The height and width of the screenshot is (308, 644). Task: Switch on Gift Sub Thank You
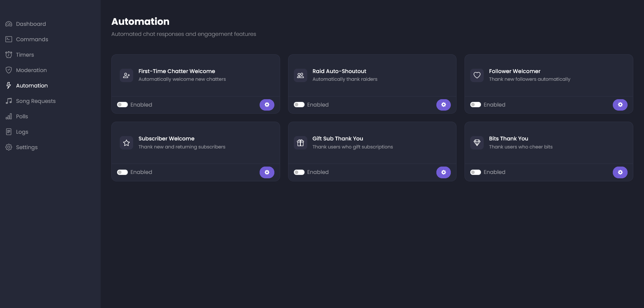tap(299, 172)
